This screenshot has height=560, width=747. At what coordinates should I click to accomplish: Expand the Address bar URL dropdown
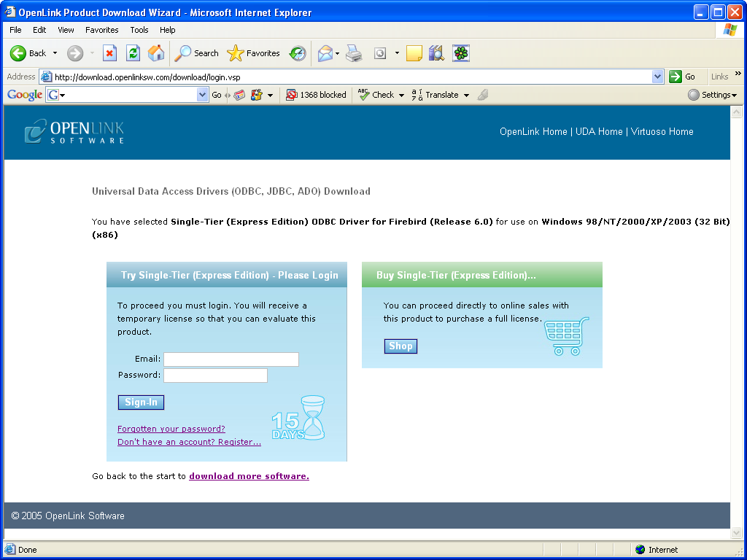[657, 77]
